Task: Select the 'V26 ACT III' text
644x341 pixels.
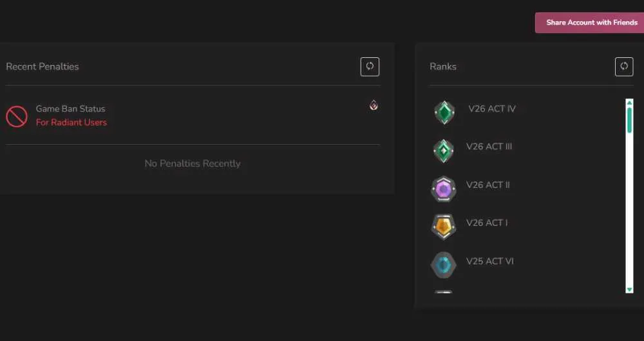Action: pyautogui.click(x=489, y=147)
